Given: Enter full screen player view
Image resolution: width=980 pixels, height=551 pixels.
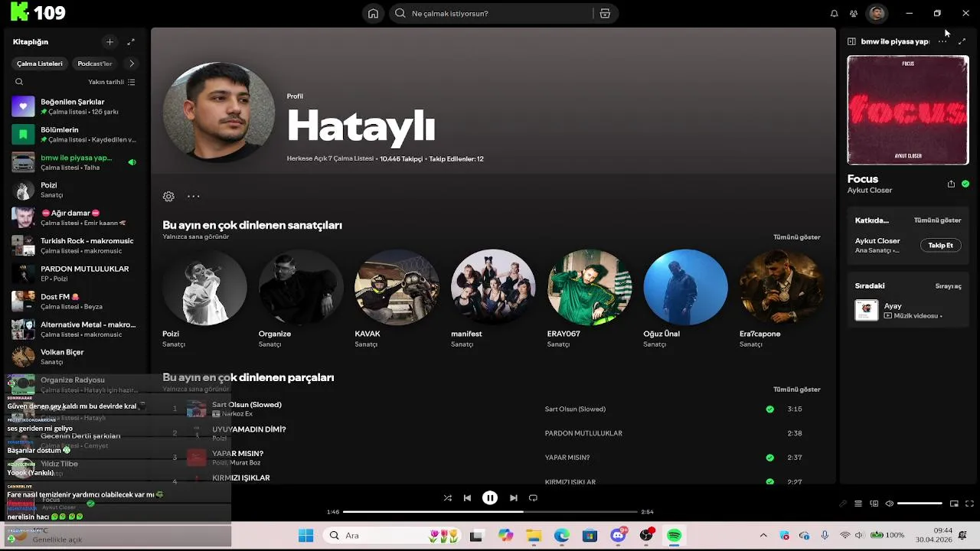Looking at the screenshot, I should pyautogui.click(x=969, y=504).
